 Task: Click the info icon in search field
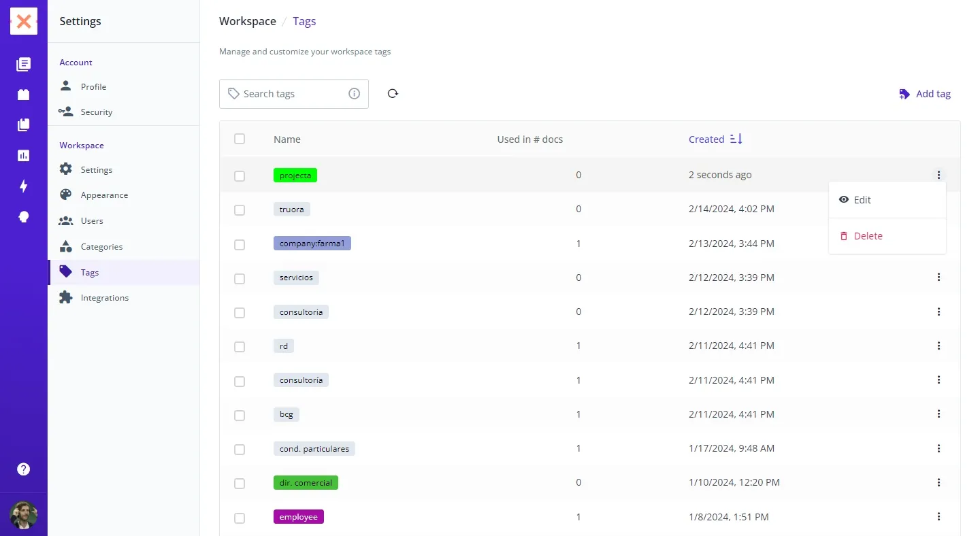(x=354, y=94)
